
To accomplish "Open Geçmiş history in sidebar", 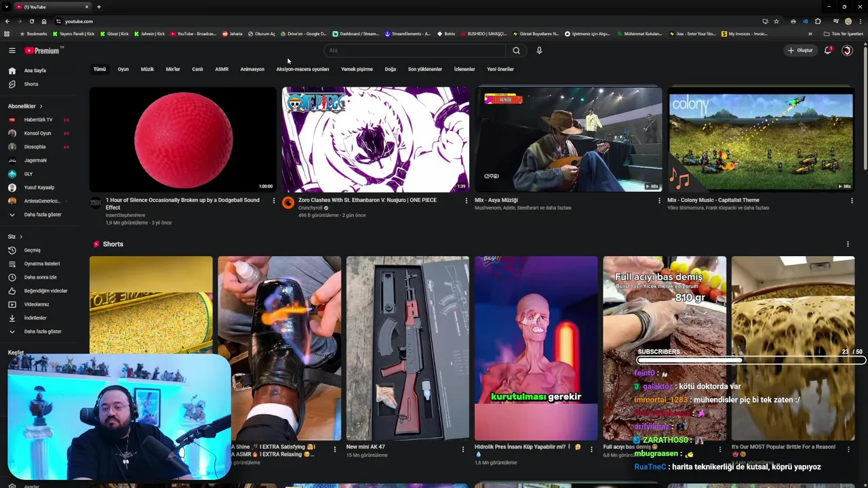I will [33, 250].
